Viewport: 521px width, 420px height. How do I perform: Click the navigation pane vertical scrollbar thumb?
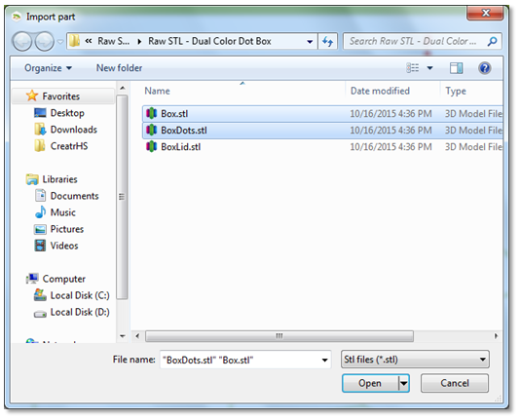(122, 197)
